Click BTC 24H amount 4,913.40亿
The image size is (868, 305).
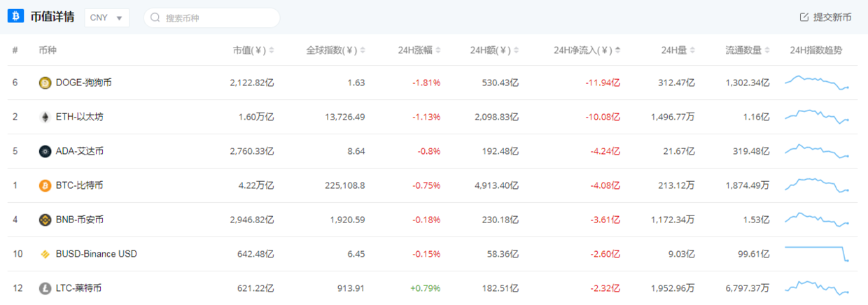click(496, 185)
